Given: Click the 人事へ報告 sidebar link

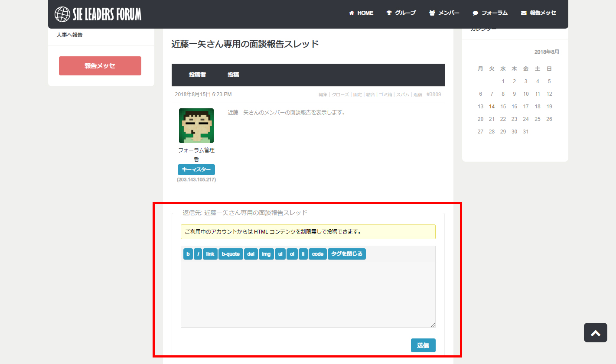Looking at the screenshot, I should tap(70, 35).
